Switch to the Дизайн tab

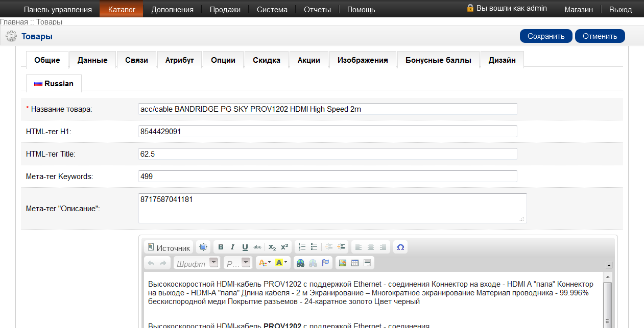502,60
